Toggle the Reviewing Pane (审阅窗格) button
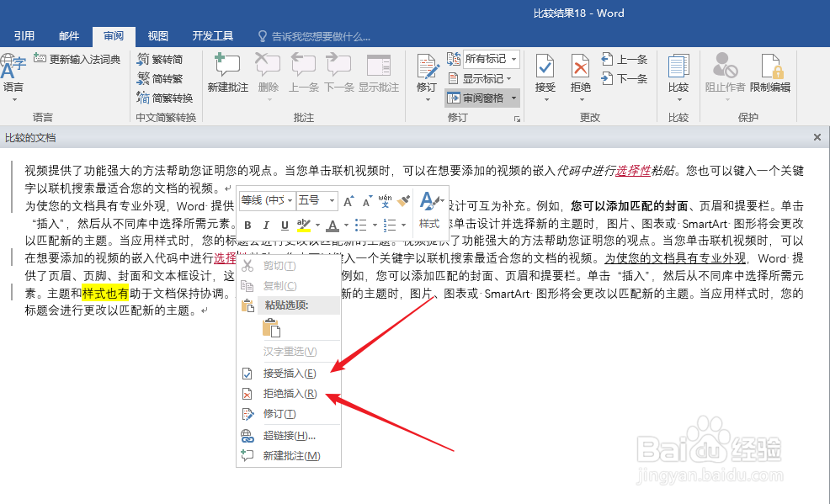 (x=476, y=98)
